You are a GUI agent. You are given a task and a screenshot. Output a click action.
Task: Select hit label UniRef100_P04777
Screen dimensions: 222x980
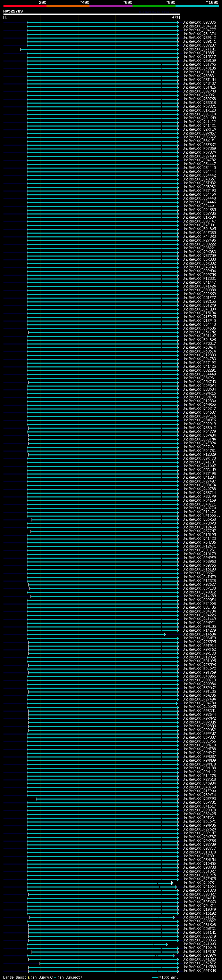[x=199, y=30]
